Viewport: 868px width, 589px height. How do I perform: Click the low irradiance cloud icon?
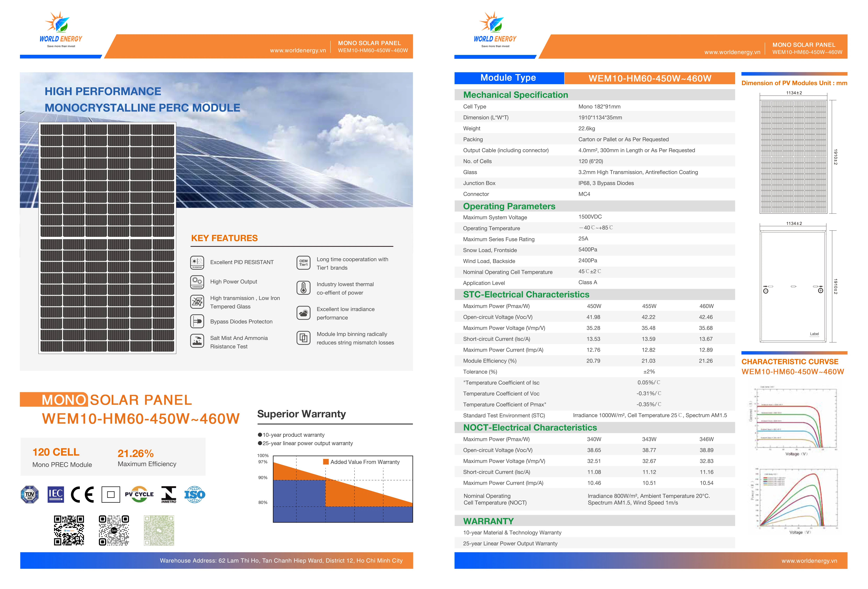click(x=303, y=313)
